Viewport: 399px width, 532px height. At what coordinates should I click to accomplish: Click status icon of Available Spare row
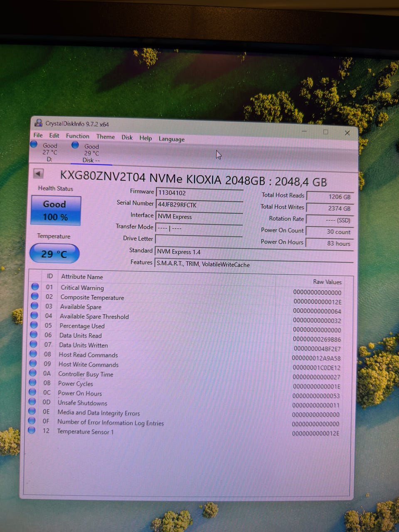pyautogui.click(x=34, y=305)
